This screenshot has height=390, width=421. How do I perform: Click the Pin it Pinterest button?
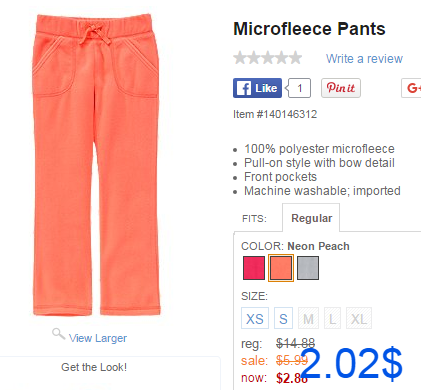point(341,88)
